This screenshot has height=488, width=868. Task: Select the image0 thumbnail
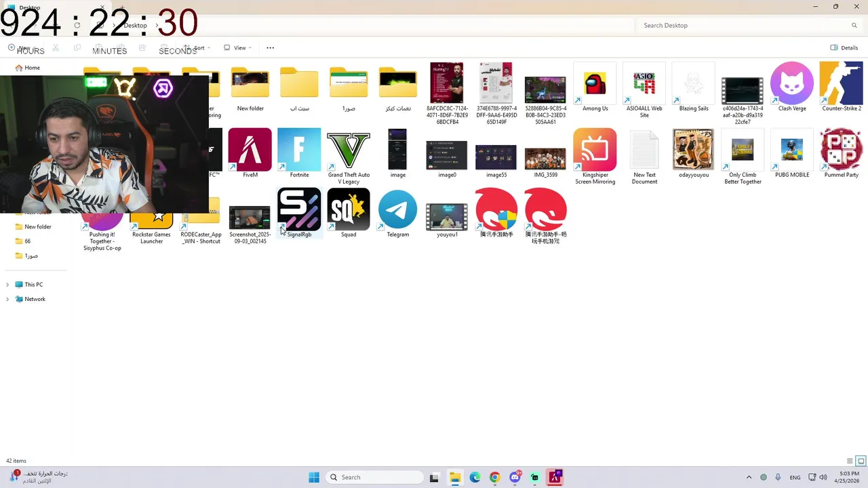tap(447, 155)
